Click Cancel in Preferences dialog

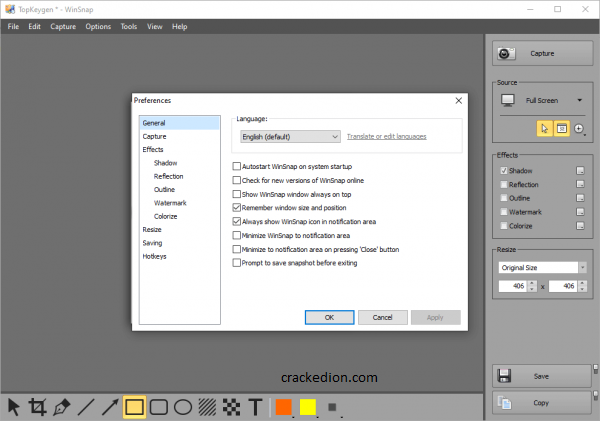pos(383,317)
